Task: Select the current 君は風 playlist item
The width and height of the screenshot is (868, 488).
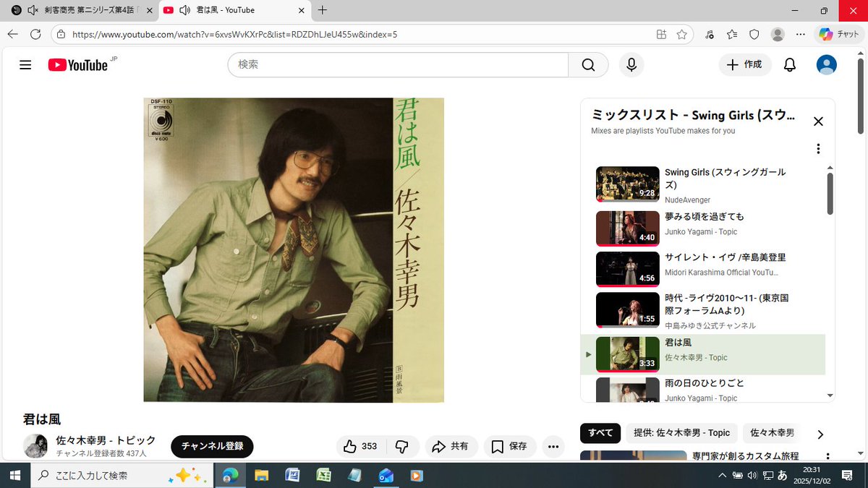Action: point(703,354)
